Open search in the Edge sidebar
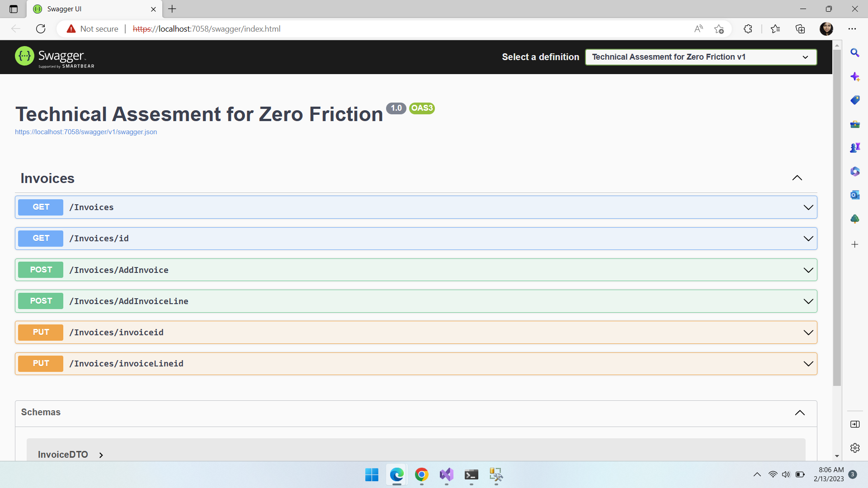This screenshot has width=868, height=488. click(855, 53)
